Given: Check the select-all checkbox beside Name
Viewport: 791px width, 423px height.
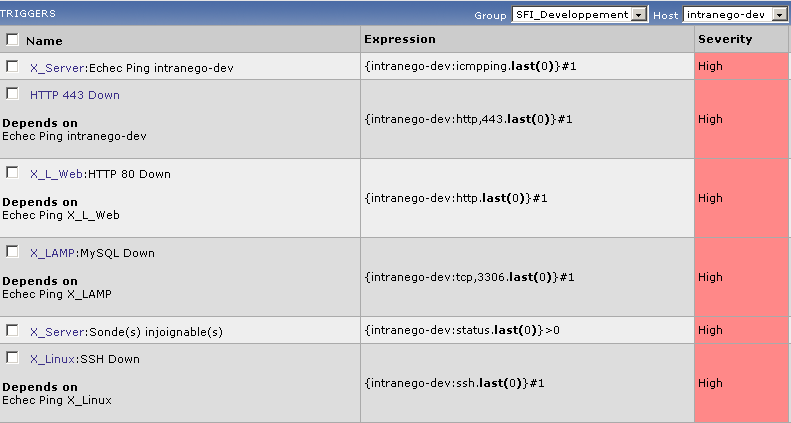Looking at the screenshot, I should pyautogui.click(x=12, y=40).
